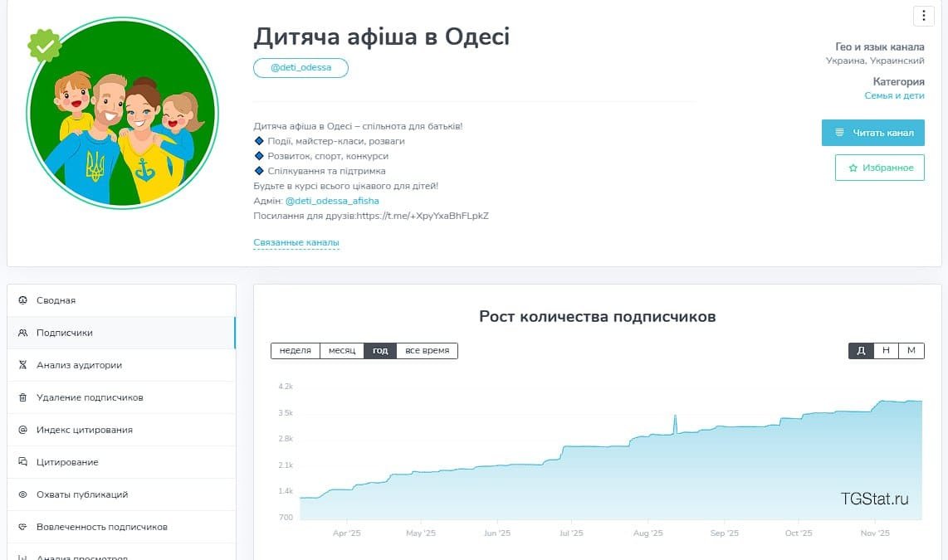Open Охваты публикаций using its icon
Viewport: 948px width, 560px height.
point(25,494)
